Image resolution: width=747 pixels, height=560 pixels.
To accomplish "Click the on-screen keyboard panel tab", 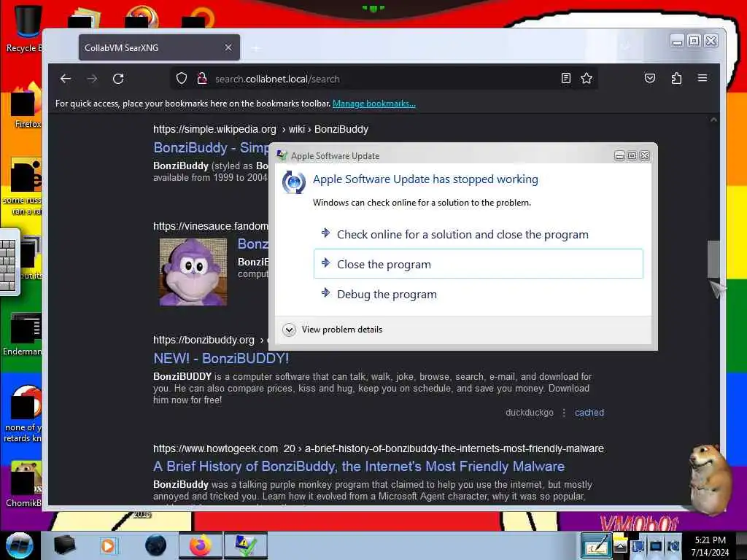I will point(9,262).
